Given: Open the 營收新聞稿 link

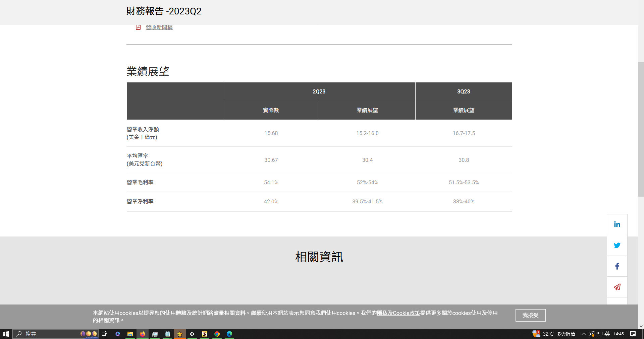Looking at the screenshot, I should [159, 27].
